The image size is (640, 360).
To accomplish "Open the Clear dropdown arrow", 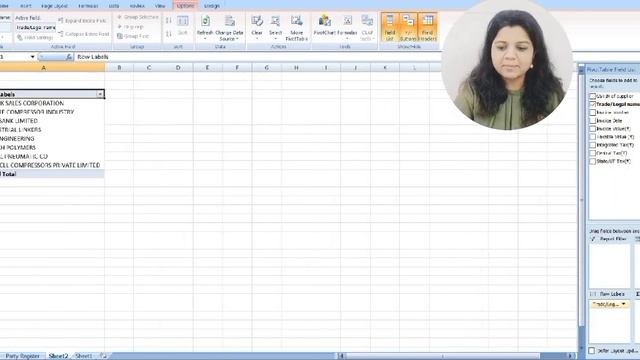I will (257, 39).
